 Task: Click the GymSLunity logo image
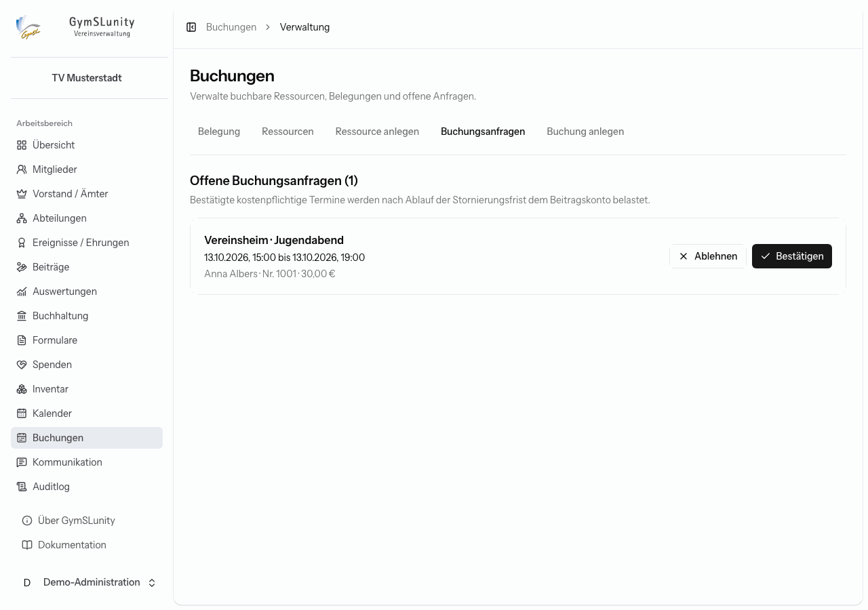tap(28, 27)
